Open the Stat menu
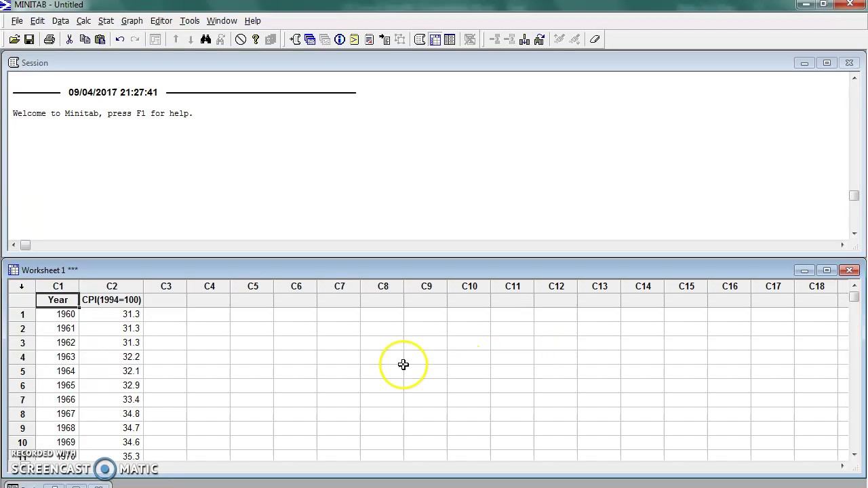Image resolution: width=868 pixels, height=488 pixels. (106, 21)
